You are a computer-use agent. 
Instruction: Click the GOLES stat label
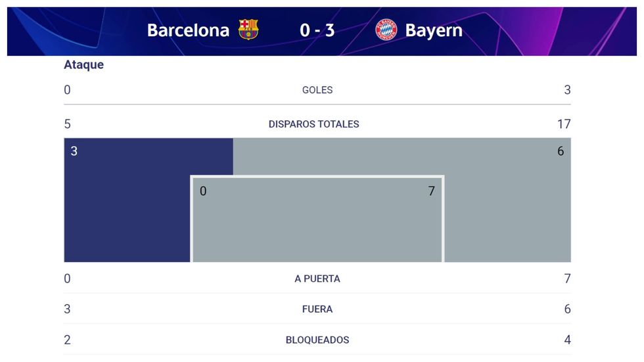coord(317,90)
